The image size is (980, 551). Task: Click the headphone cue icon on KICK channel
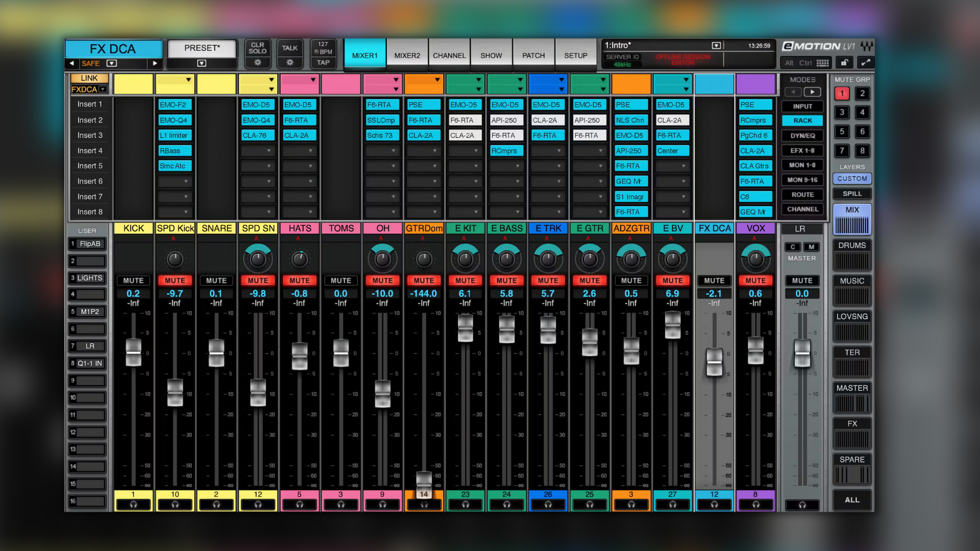pos(133,505)
